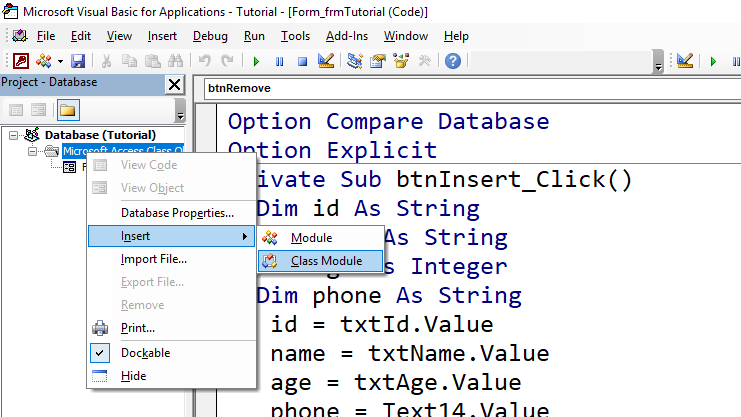Open the Debug menu

pyautogui.click(x=210, y=36)
